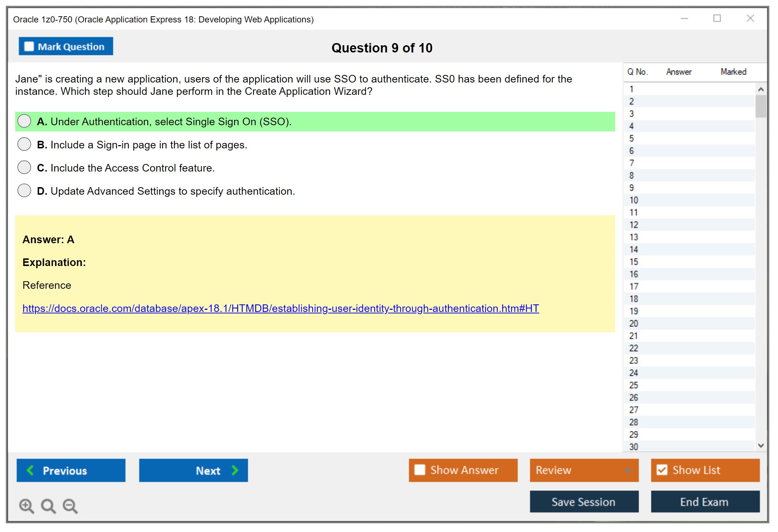Open the Oracle docs authentication reference link
The height and width of the screenshot is (532, 778).
281,308
